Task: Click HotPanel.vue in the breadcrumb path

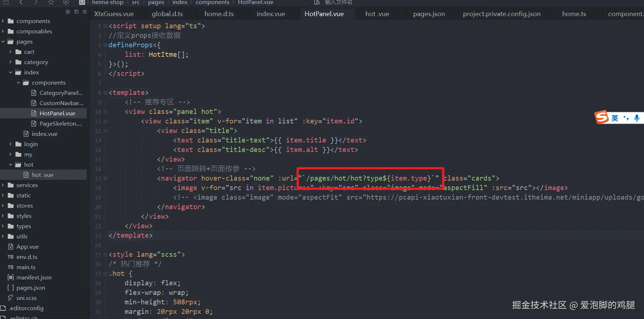Action: 256,2
